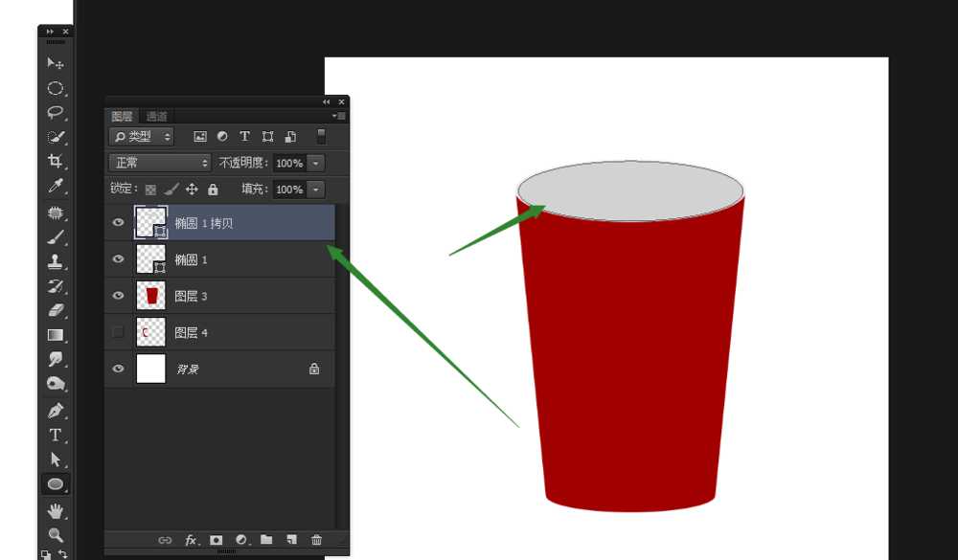Click the 椭圆 1 layer thumbnail

[x=150, y=259]
